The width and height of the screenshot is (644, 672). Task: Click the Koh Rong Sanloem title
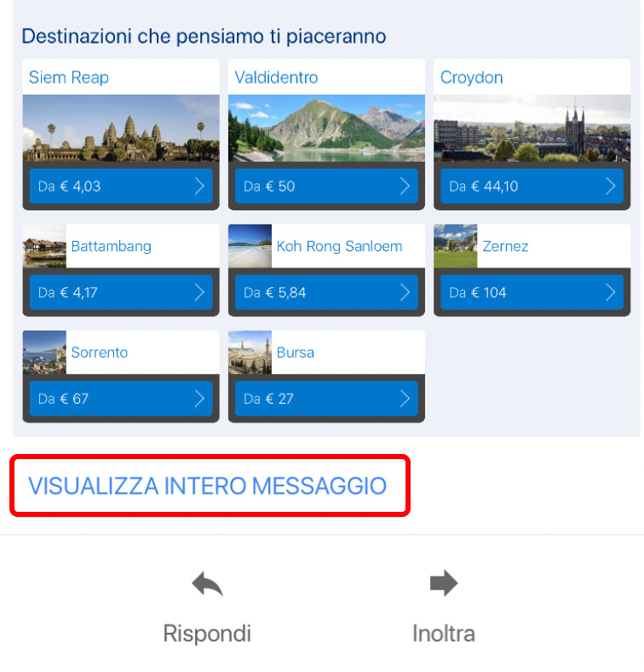point(339,246)
